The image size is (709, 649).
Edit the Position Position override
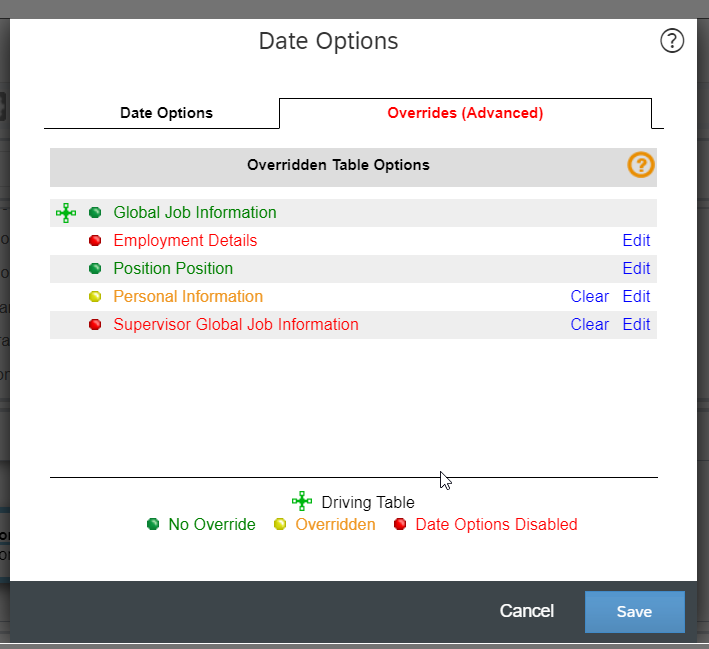(636, 269)
